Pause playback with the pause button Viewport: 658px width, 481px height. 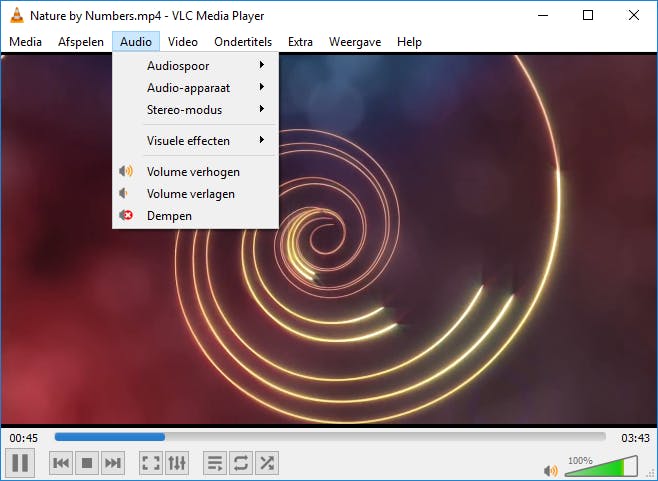(x=20, y=463)
